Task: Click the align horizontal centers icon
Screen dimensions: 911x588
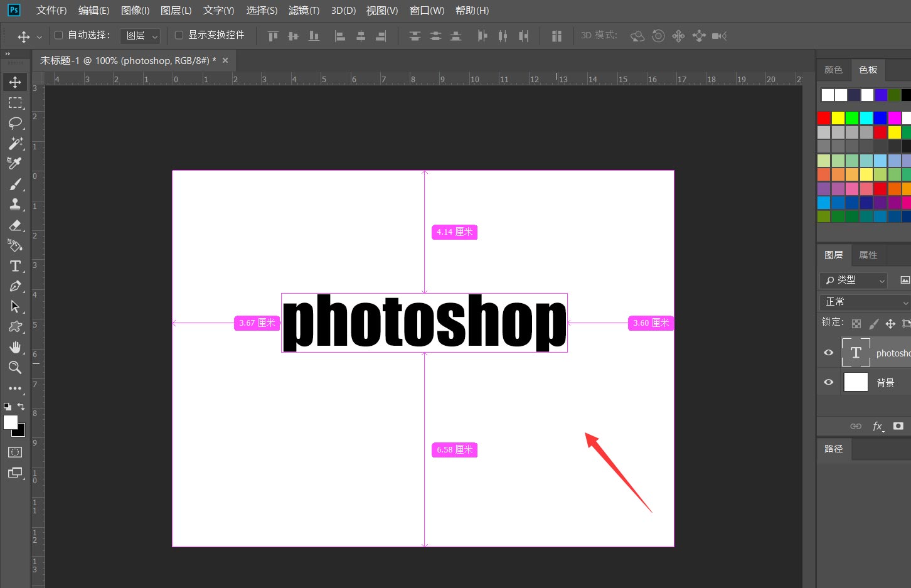Action: coord(361,36)
